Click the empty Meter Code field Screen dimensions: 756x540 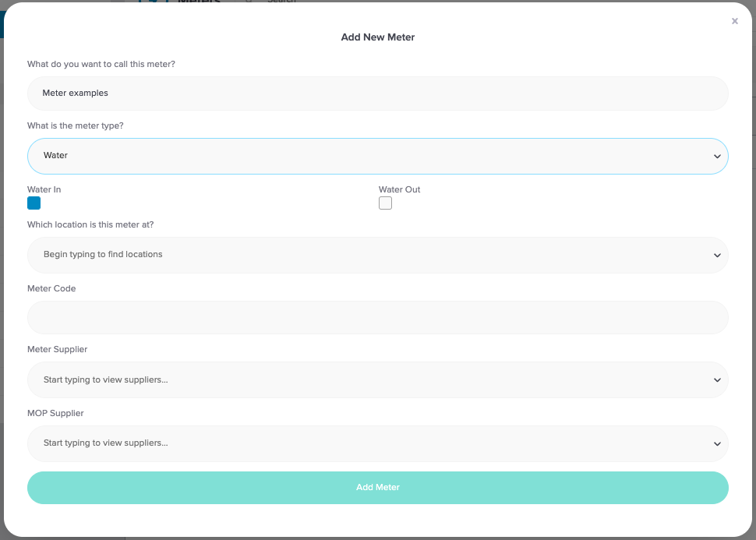click(378, 317)
